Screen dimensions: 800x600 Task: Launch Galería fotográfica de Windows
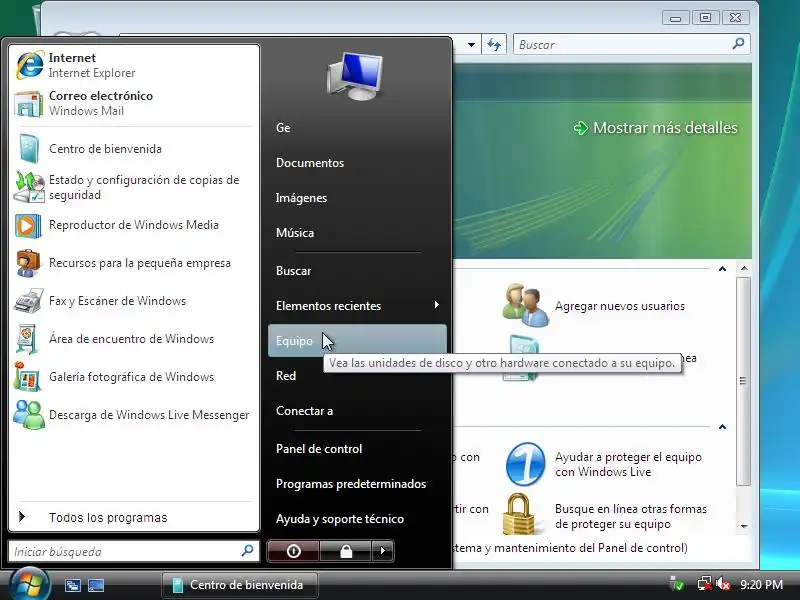coord(134,377)
